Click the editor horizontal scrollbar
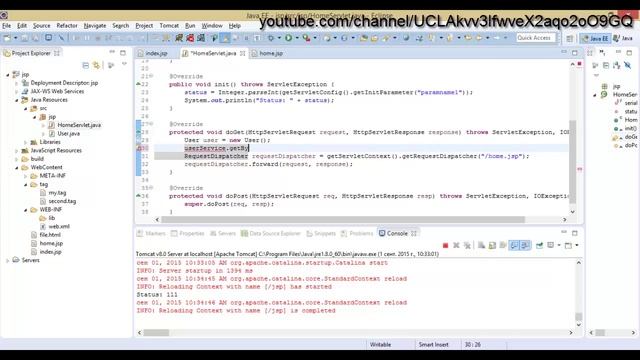 [x=343, y=220]
